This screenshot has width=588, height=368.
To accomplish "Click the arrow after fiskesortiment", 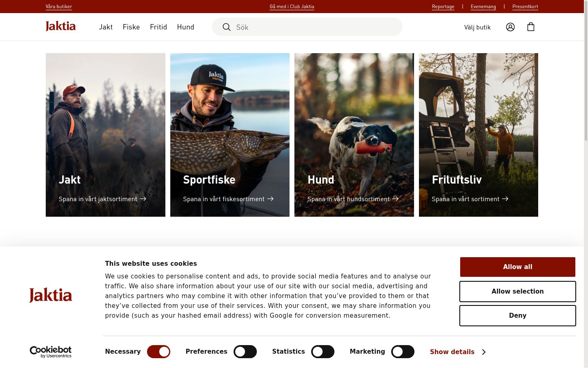I will [270, 199].
